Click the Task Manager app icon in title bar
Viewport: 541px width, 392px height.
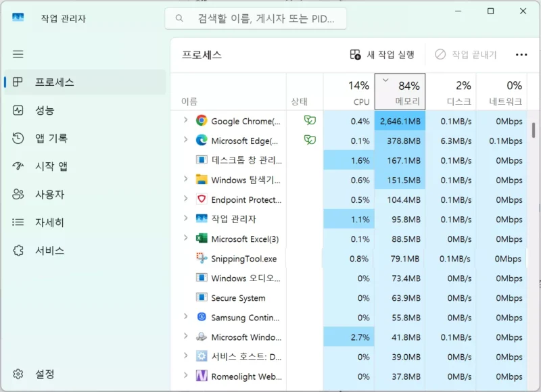click(x=18, y=18)
